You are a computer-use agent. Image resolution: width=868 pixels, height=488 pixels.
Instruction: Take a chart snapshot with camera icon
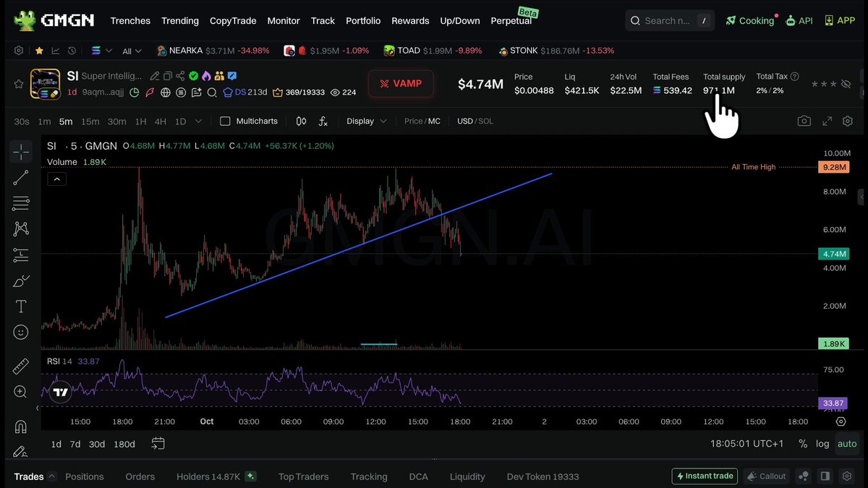pyautogui.click(x=804, y=121)
